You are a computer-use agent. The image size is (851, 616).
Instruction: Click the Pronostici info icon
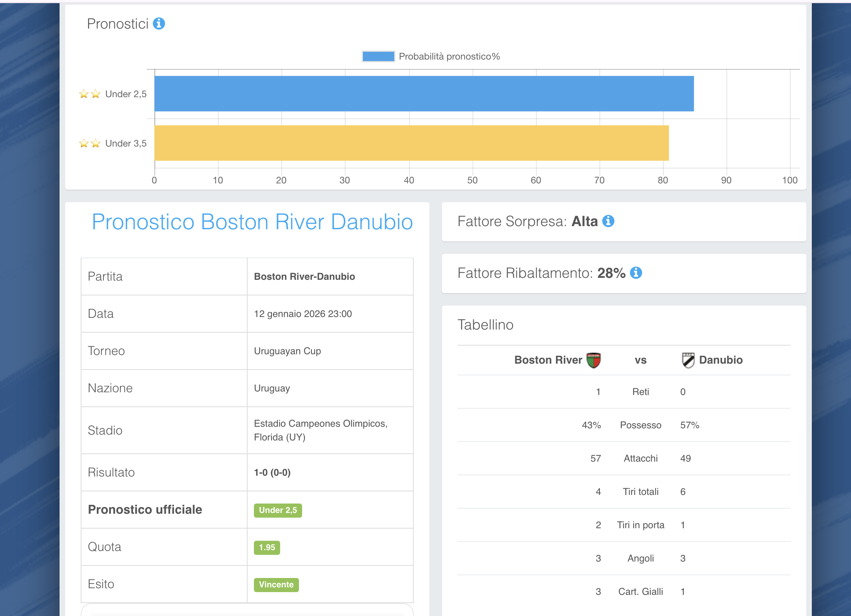pos(159,24)
